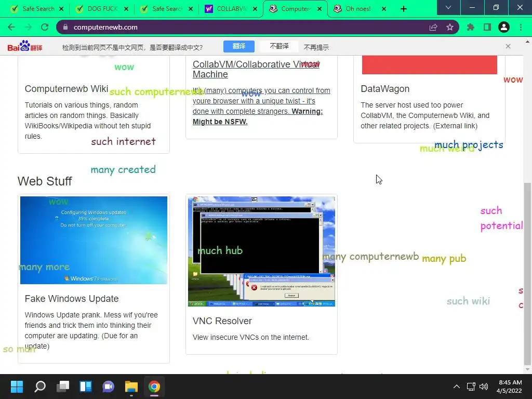Open the volume speaker tray icon
532x399 pixels.
(484, 387)
